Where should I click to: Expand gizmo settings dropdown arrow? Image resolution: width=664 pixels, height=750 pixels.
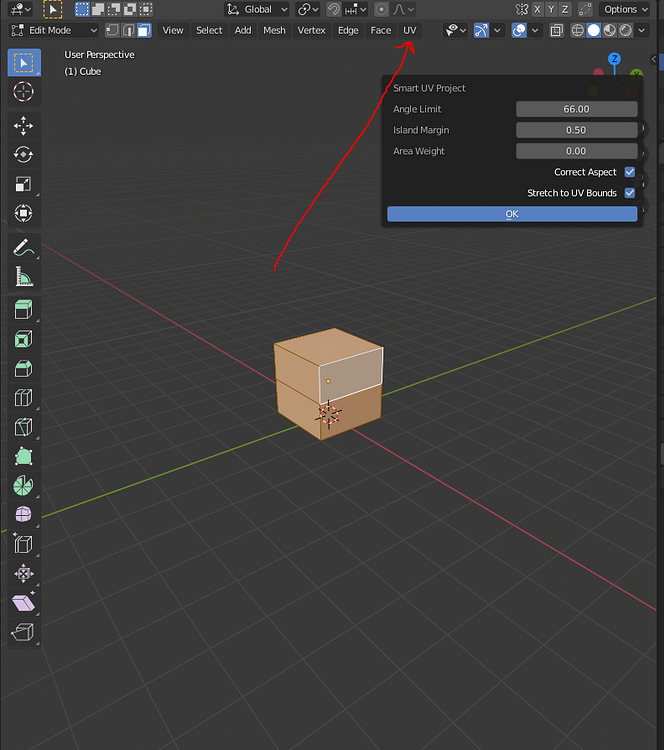click(498, 31)
